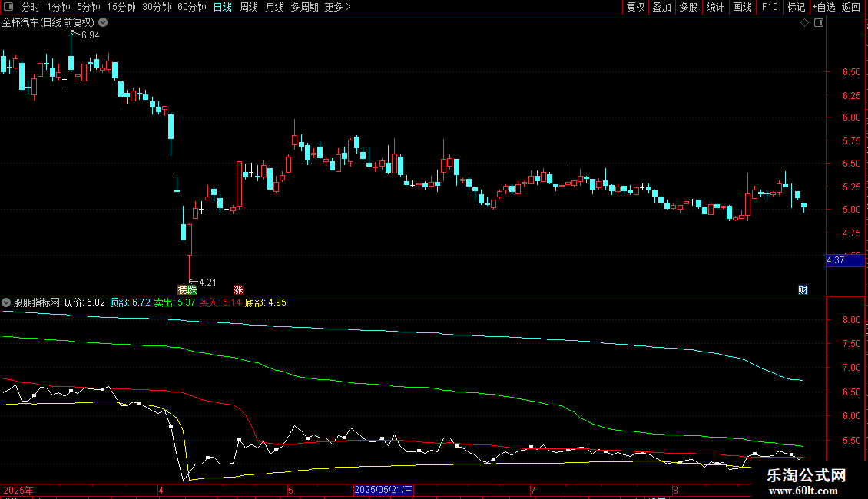Click the month 8 timeline marker
This screenshot has height=499, width=868.
coord(675,490)
